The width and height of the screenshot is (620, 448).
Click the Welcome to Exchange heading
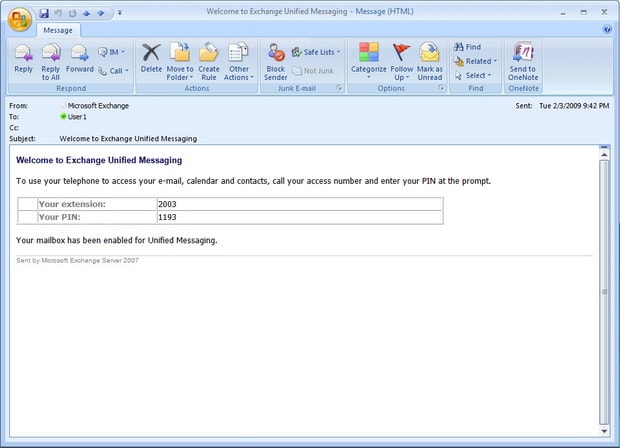coord(99,160)
